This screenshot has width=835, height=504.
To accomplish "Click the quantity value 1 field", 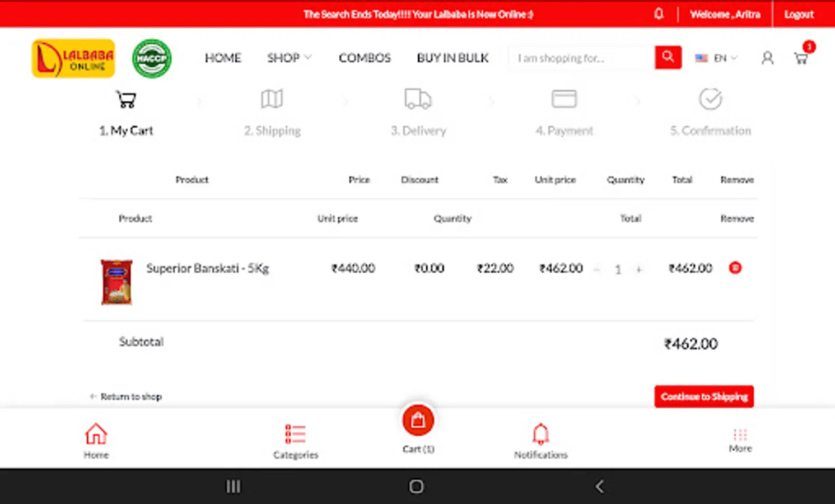I will coord(618,269).
